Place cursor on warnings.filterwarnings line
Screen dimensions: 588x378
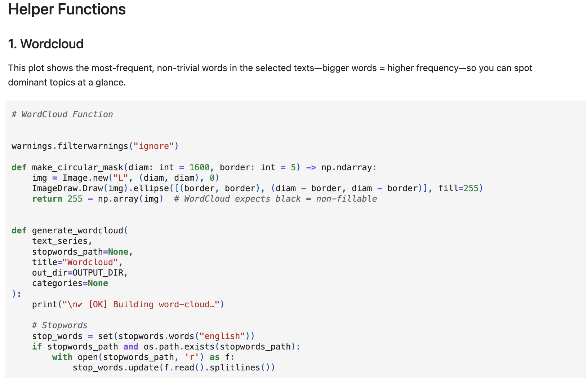click(95, 146)
